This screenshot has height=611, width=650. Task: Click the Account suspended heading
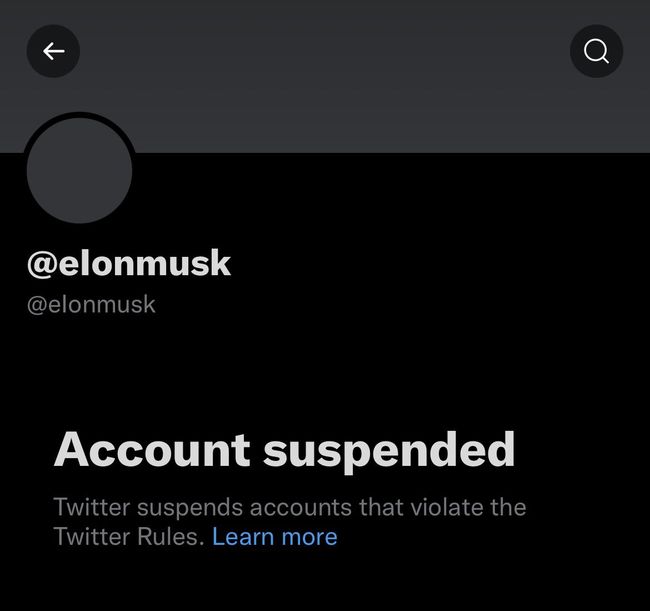coord(284,451)
